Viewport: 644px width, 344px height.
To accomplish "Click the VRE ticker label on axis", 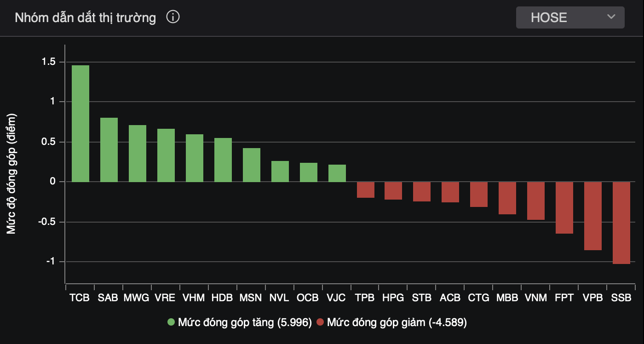I will [165, 298].
